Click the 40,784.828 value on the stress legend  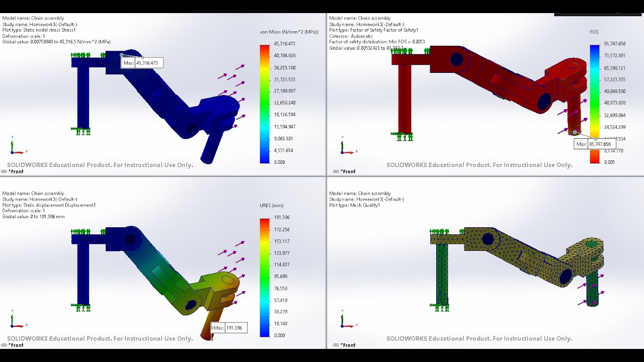tap(284, 56)
